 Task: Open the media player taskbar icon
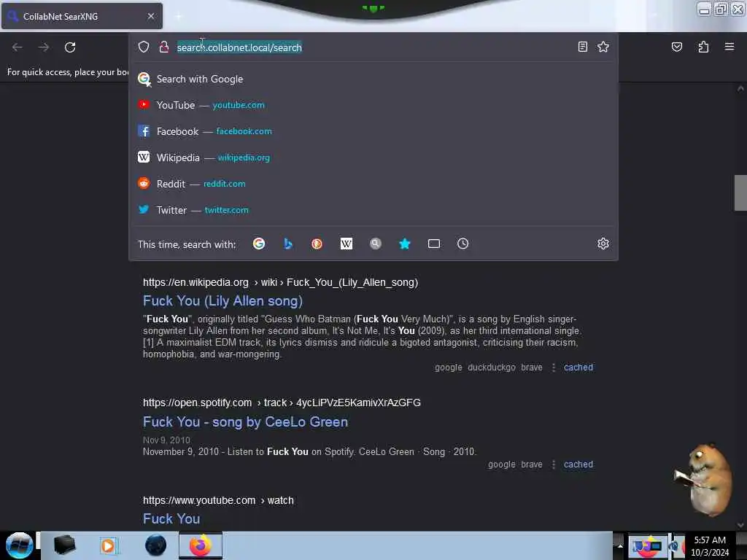click(108, 545)
